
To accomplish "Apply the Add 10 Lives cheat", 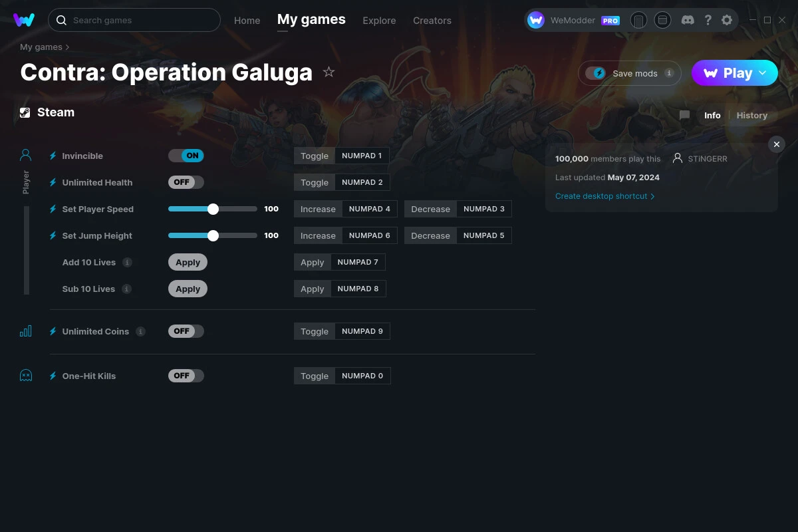I will [x=188, y=261].
